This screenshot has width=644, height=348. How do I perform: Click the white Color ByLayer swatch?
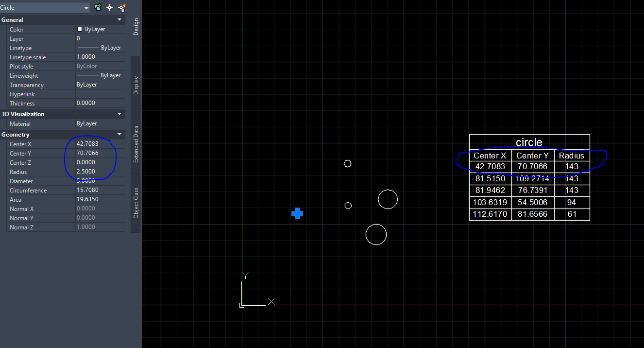pos(80,29)
